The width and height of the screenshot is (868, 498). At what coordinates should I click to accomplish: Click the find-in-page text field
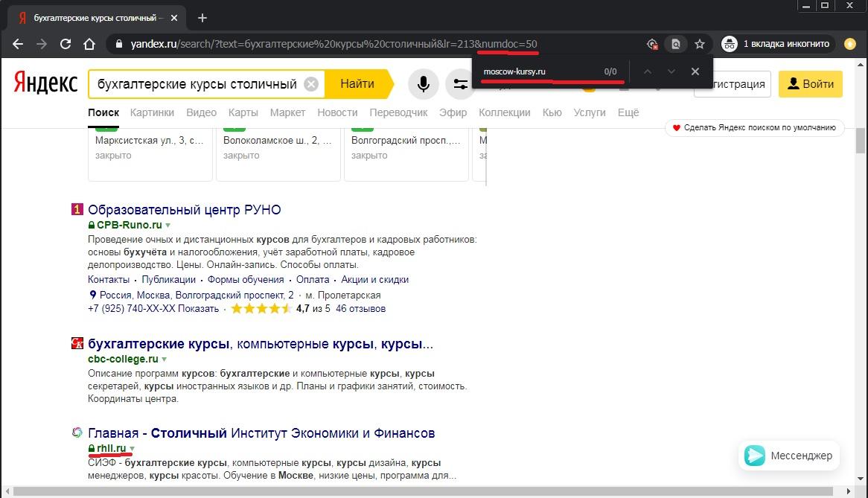click(539, 71)
